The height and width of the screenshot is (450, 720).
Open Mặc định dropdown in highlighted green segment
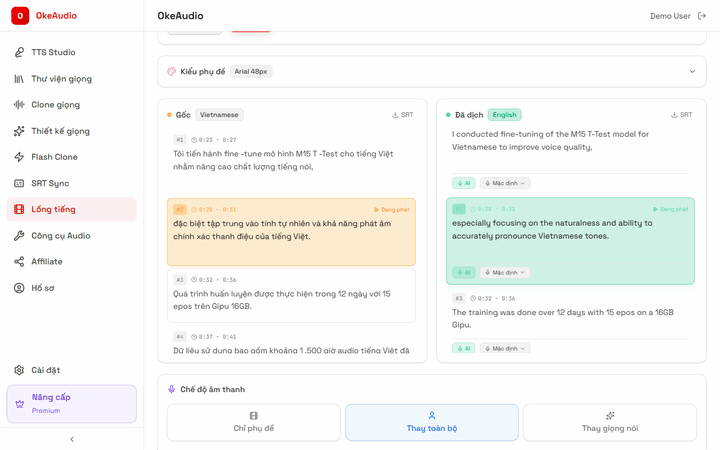tap(505, 272)
